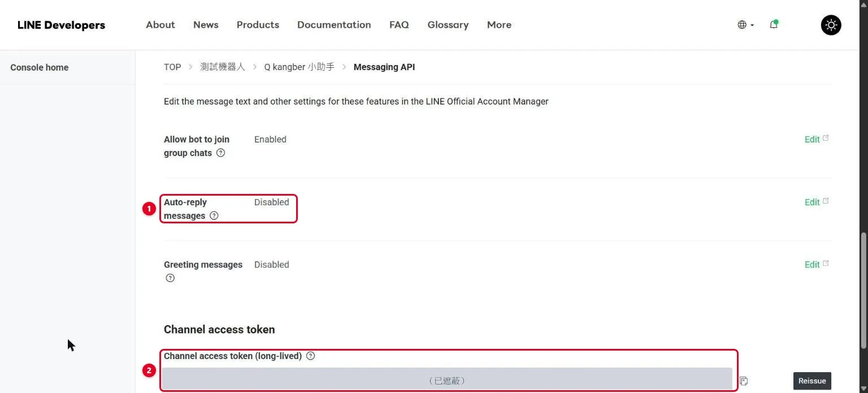The height and width of the screenshot is (393, 868).
Task: Open the Q kangber 小助手 breadcrumb
Action: pos(300,67)
